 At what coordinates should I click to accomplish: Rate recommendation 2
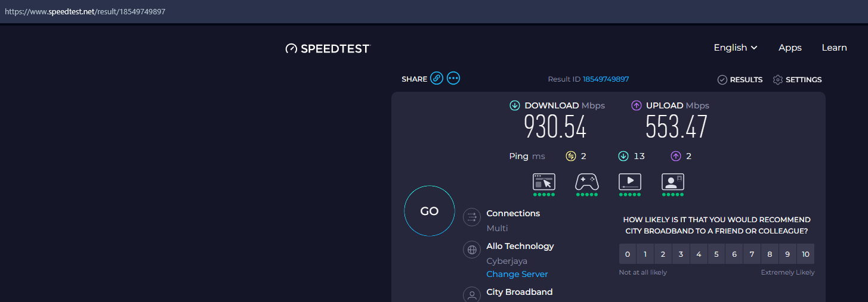tap(663, 254)
